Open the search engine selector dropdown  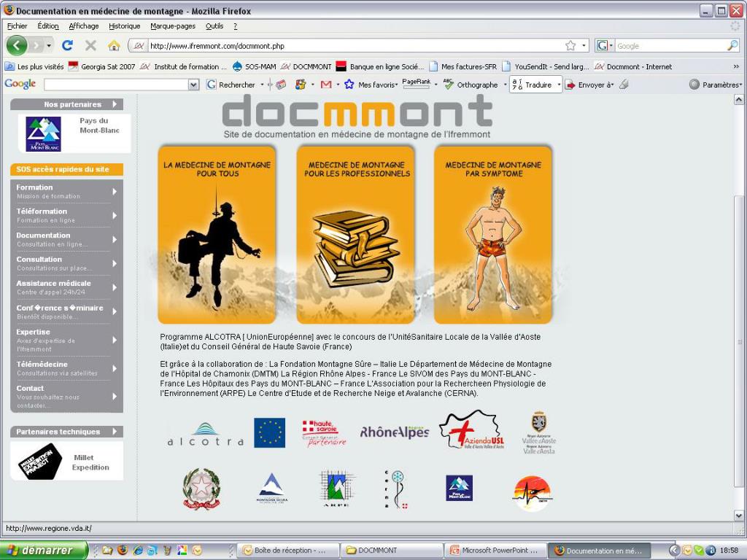[x=605, y=46]
